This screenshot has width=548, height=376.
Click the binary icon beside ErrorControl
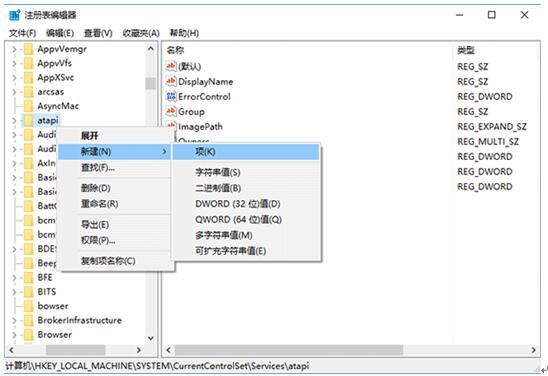click(x=171, y=96)
